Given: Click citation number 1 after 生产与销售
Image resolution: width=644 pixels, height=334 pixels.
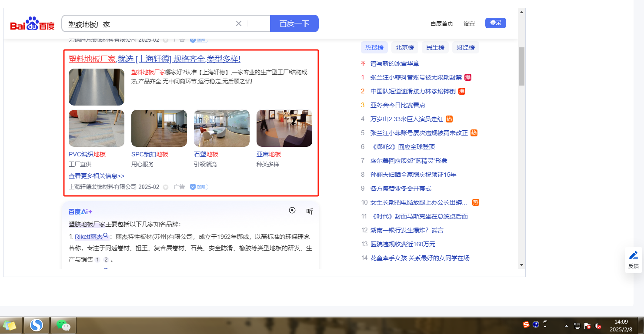Looking at the screenshot, I should tap(97, 259).
